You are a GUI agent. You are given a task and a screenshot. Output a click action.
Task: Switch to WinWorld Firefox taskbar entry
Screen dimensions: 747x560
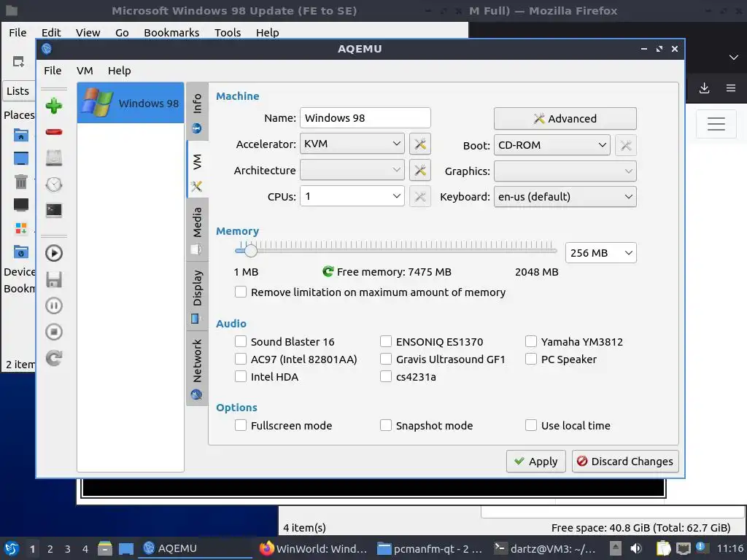click(313, 548)
